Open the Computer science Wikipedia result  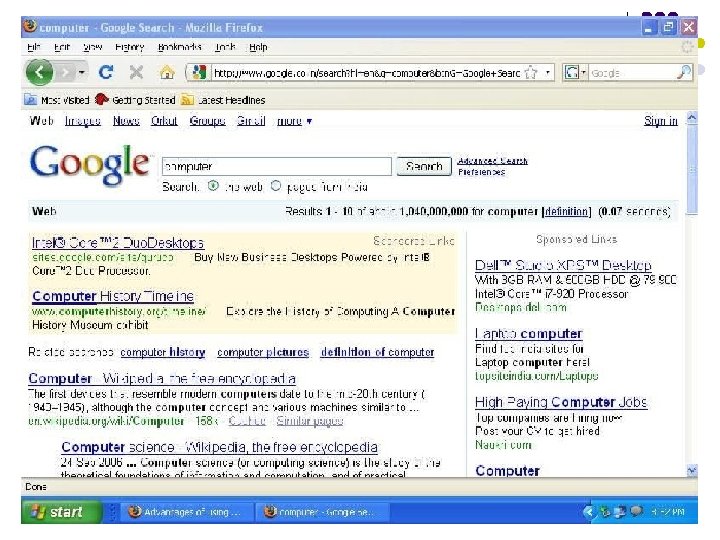click(x=219, y=447)
